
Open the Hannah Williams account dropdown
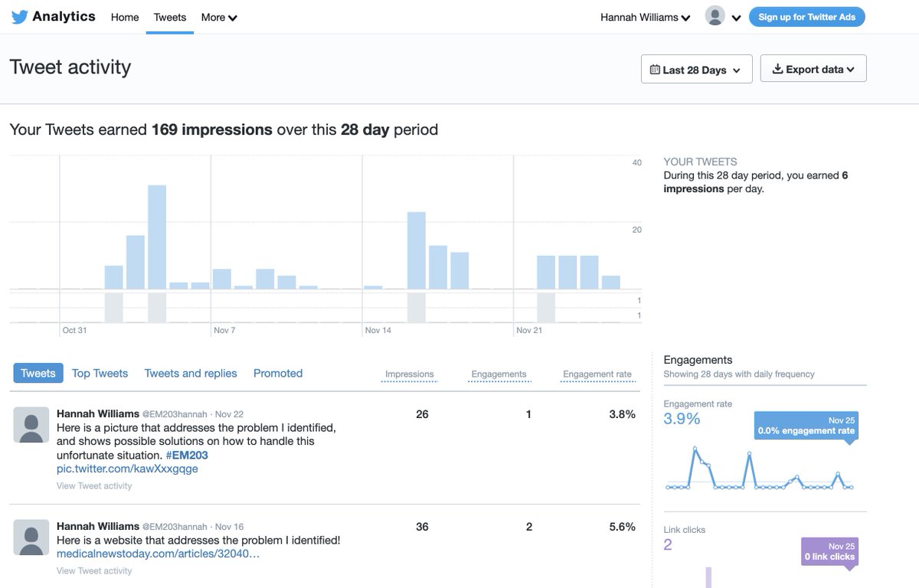pyautogui.click(x=645, y=17)
